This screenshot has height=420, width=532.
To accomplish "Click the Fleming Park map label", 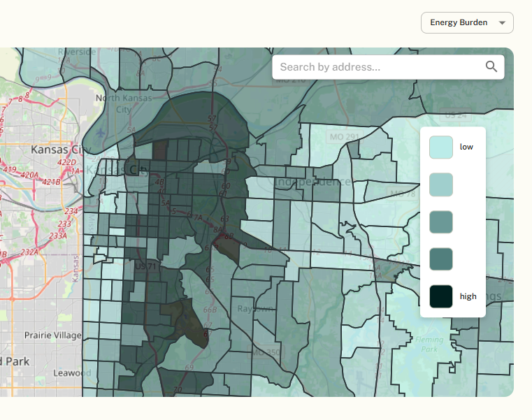I will tap(429, 344).
